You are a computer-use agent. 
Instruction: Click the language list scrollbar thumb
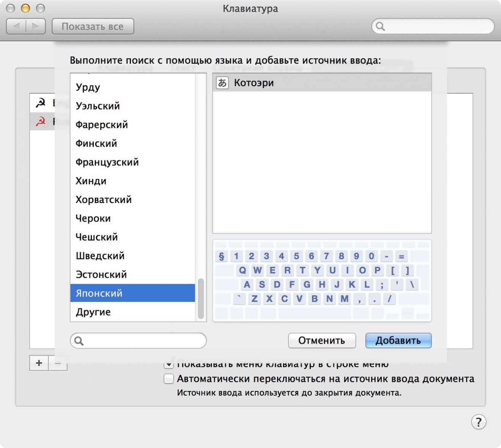coord(201,299)
